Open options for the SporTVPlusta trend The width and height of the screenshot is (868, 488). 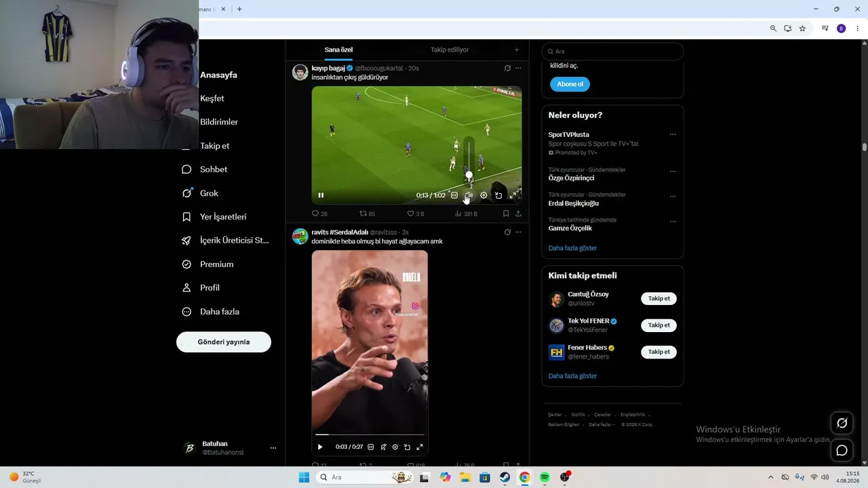coord(673,135)
